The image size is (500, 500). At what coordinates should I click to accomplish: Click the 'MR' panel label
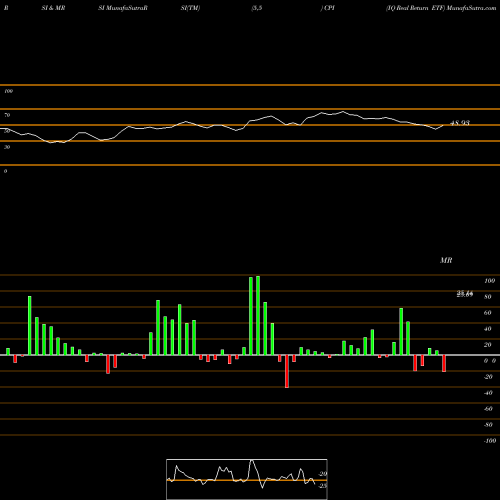(446, 260)
